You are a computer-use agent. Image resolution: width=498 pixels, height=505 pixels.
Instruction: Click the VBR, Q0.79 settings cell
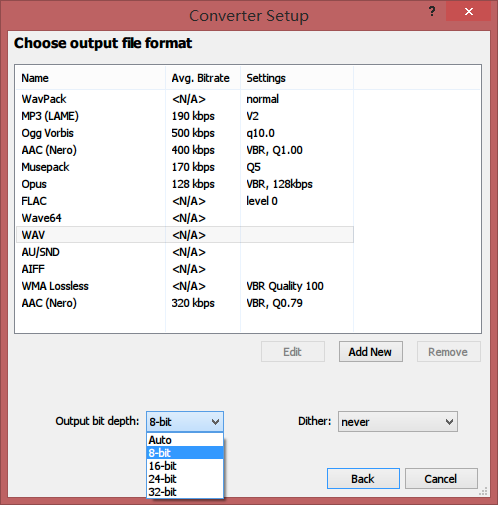pos(274,303)
